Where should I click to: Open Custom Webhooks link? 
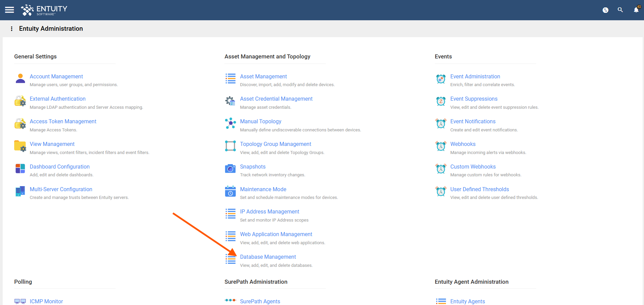pyautogui.click(x=473, y=167)
